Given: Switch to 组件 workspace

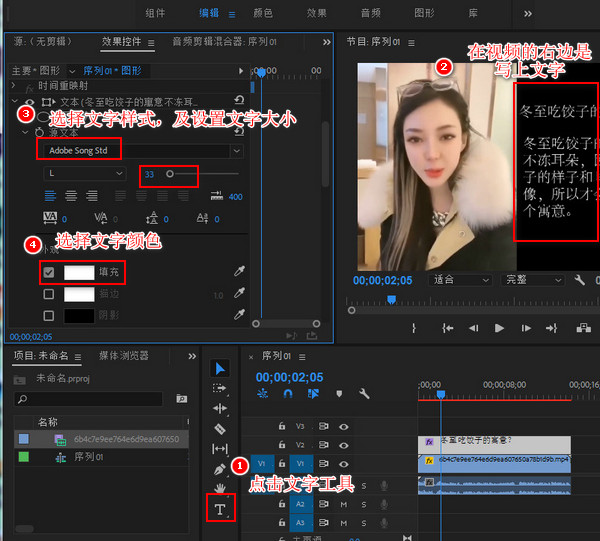Looking at the screenshot, I should 155,13.
